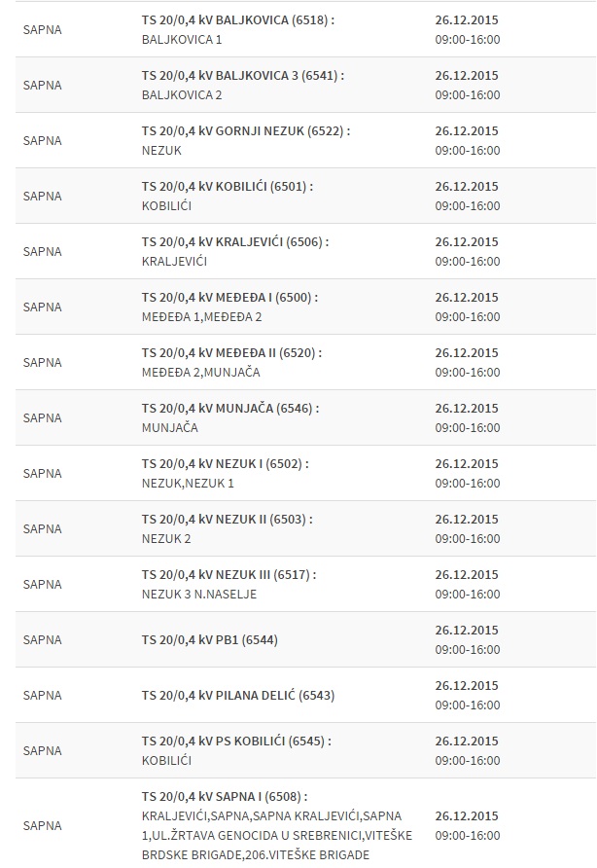
Task: Select the SAPNA cell in the PILANA DELIĆ row
Action: (x=42, y=696)
